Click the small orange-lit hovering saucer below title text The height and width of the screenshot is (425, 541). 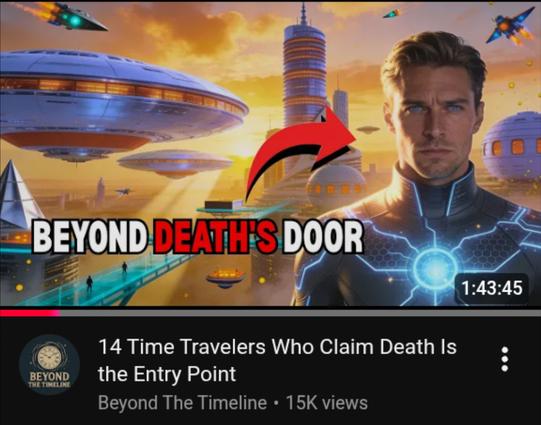(x=225, y=277)
